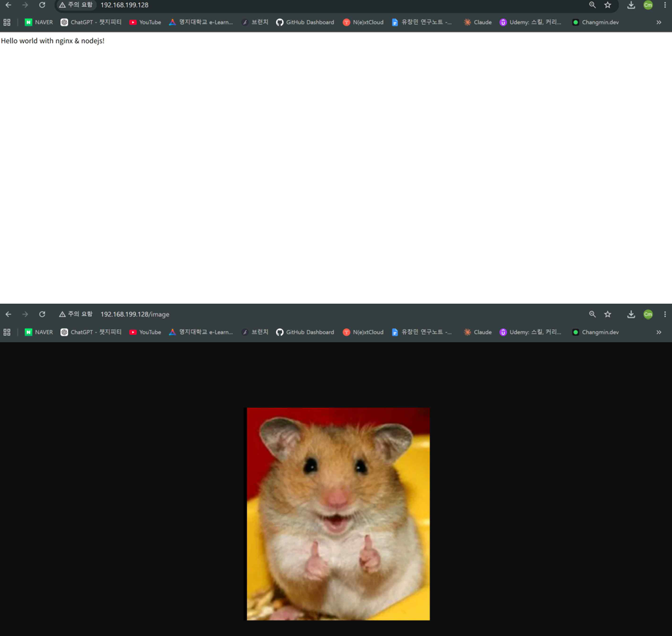Click the hamster thumbs-up image
The image size is (672, 636).
[337, 514]
